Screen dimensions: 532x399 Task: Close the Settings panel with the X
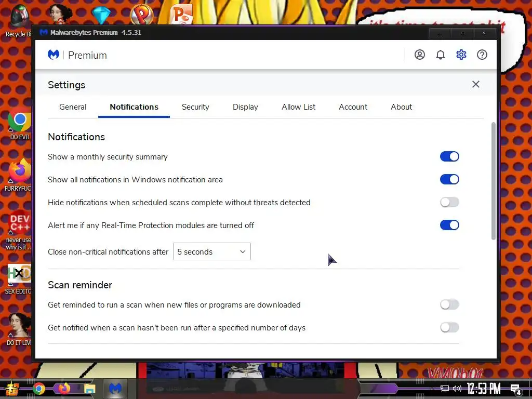pyautogui.click(x=476, y=84)
